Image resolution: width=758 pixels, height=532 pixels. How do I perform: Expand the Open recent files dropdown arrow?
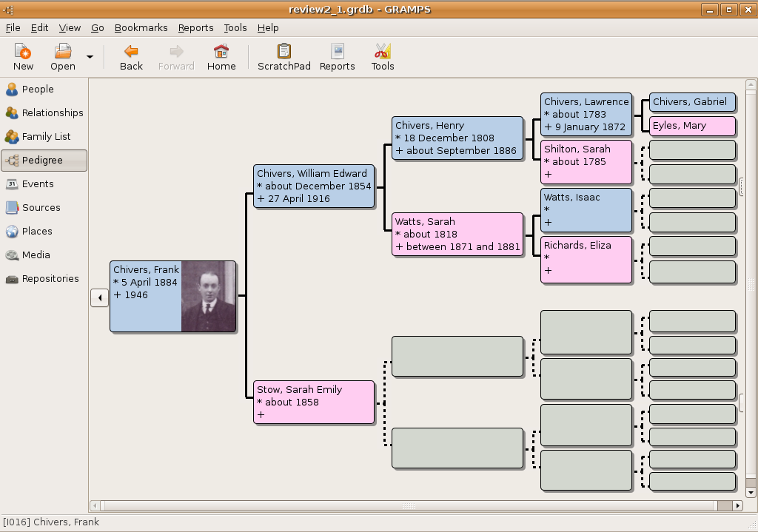click(90, 57)
